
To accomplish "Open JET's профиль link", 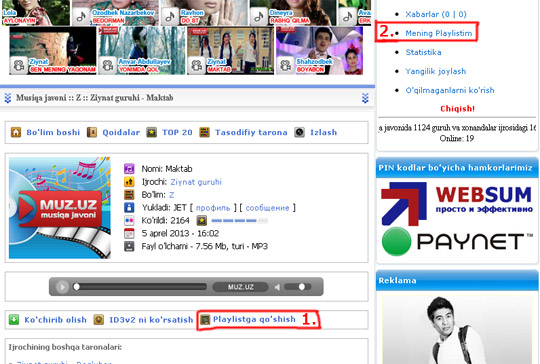I will 213,208.
